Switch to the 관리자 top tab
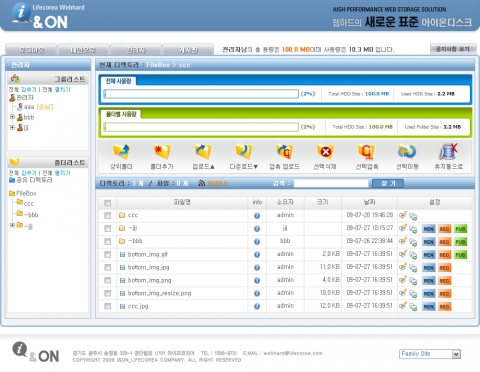The image size is (480, 372). [x=136, y=50]
